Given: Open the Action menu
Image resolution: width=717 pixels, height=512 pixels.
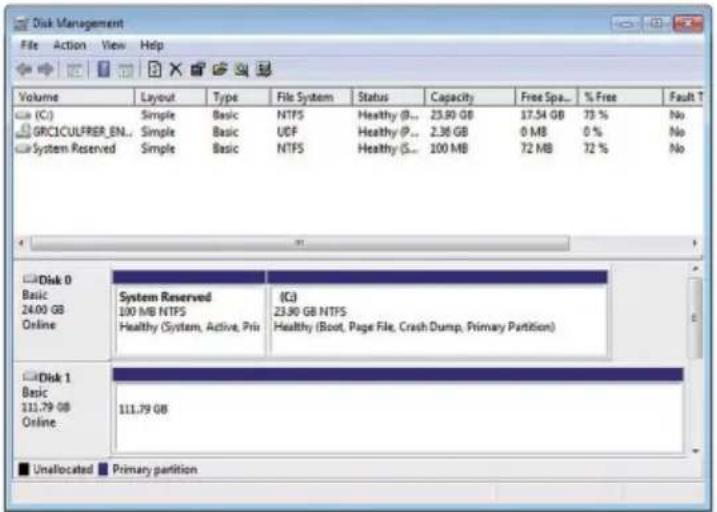Looking at the screenshot, I should pyautogui.click(x=70, y=45).
